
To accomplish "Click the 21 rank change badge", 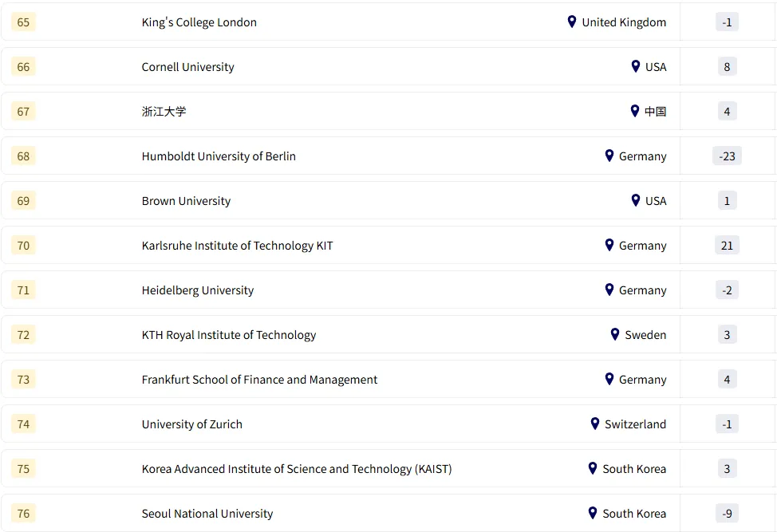I will tap(727, 246).
